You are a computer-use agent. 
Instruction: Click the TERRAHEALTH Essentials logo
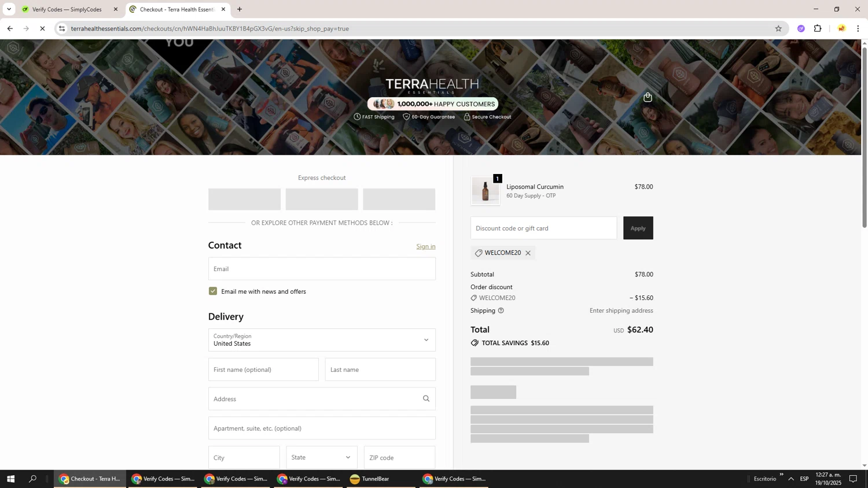[432, 86]
